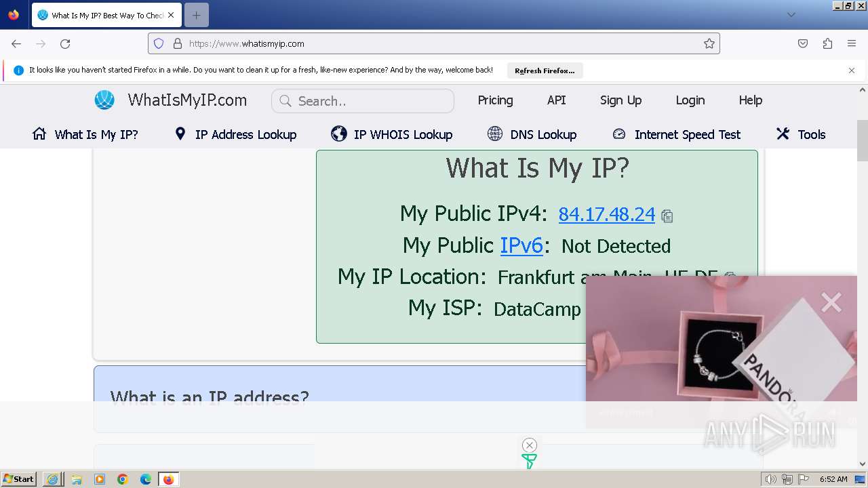Image resolution: width=868 pixels, height=488 pixels.
Task: Click the 6:52 AM system clock
Action: (x=833, y=479)
